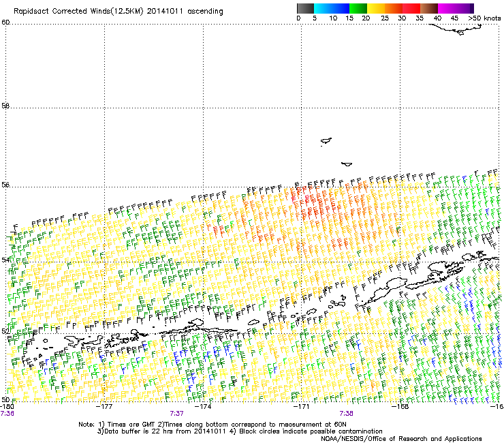The image size is (504, 443).
Task: Click the longitude label '-168'
Action: (400, 406)
